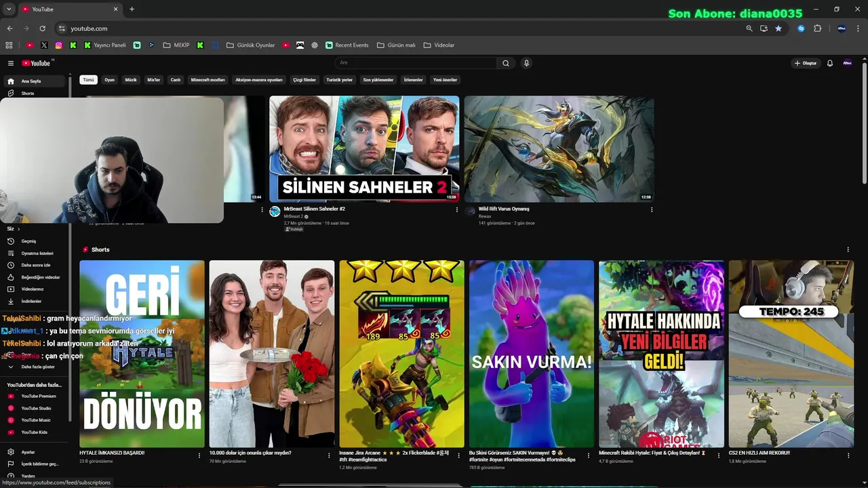Open the Rewax channel link
Image resolution: width=868 pixels, height=488 pixels.
coord(485,216)
